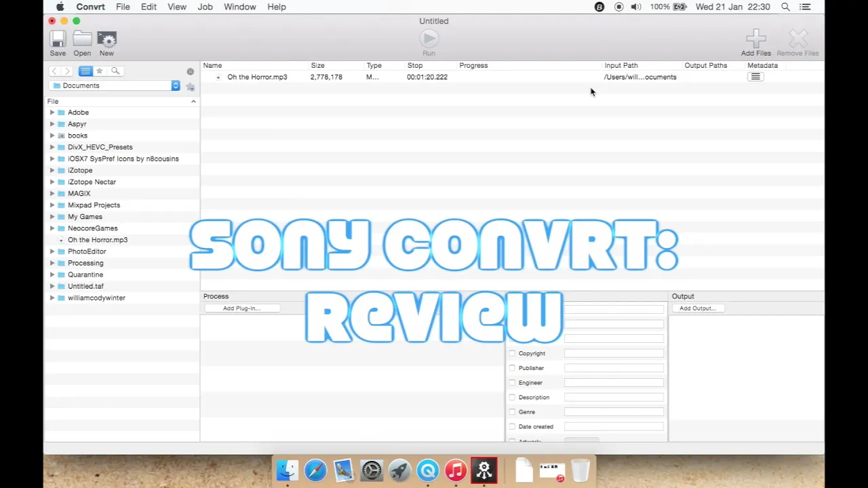The image size is (868, 488).
Task: Enable the Description metadata checkbox
Action: 512,398
